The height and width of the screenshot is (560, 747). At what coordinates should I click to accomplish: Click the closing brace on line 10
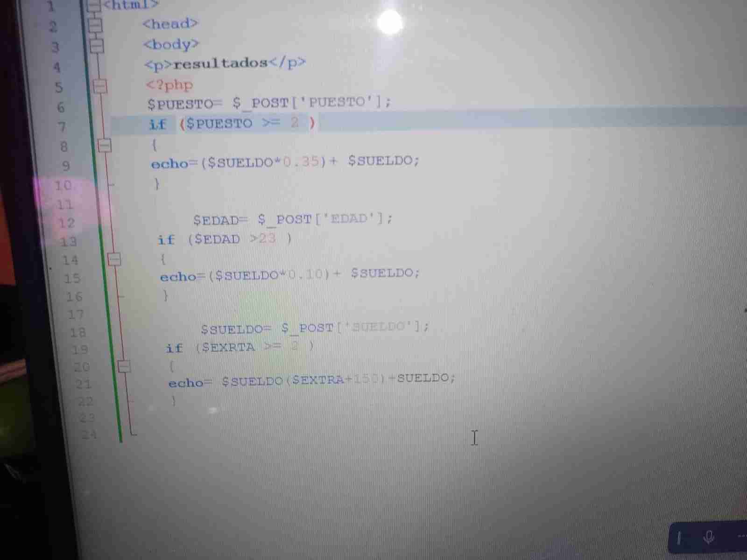tap(157, 184)
